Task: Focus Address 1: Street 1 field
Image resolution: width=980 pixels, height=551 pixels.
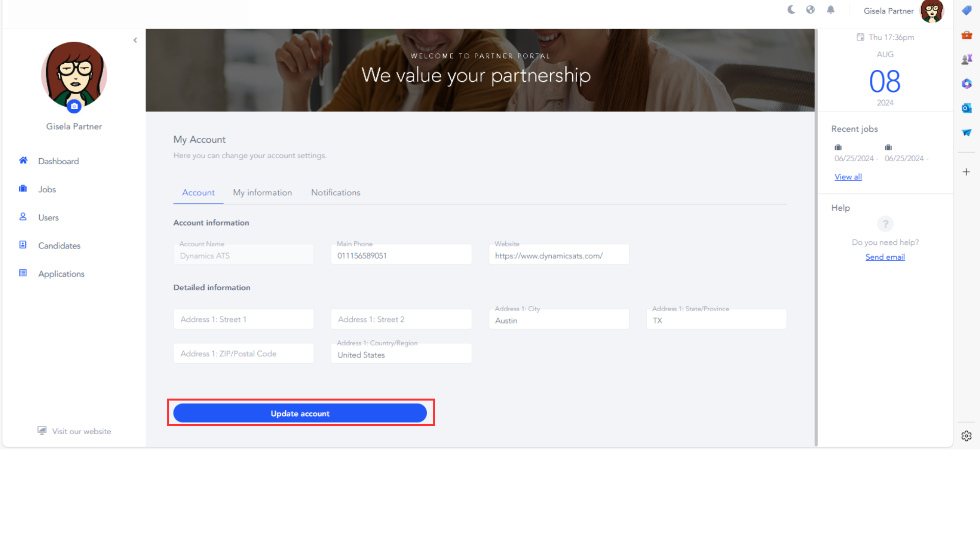Action: tap(243, 319)
